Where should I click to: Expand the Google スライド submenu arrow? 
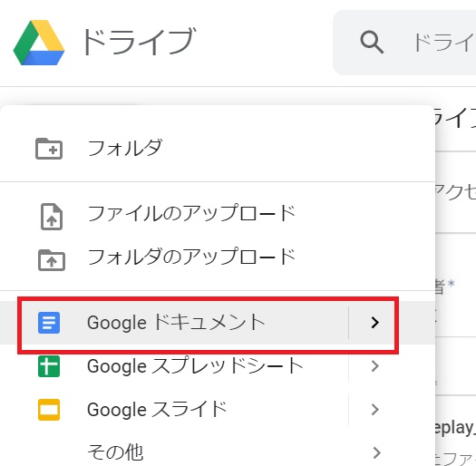(x=375, y=410)
